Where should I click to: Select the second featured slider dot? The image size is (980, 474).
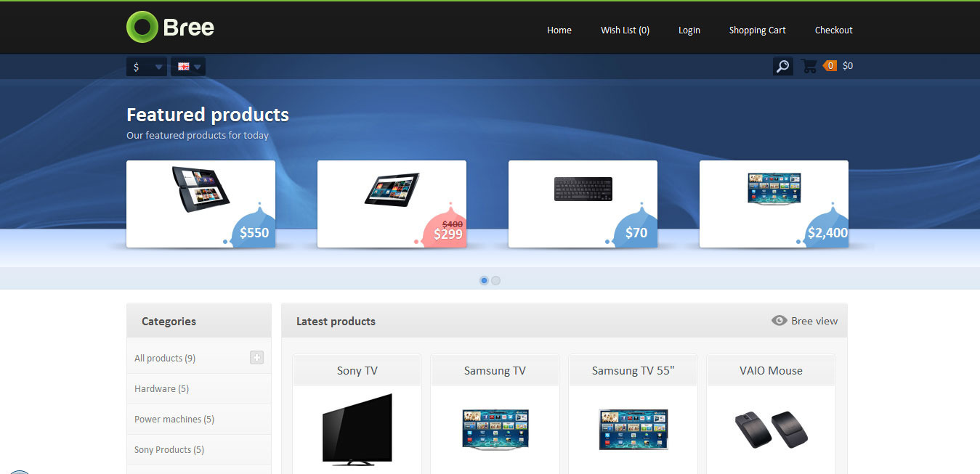coord(495,280)
